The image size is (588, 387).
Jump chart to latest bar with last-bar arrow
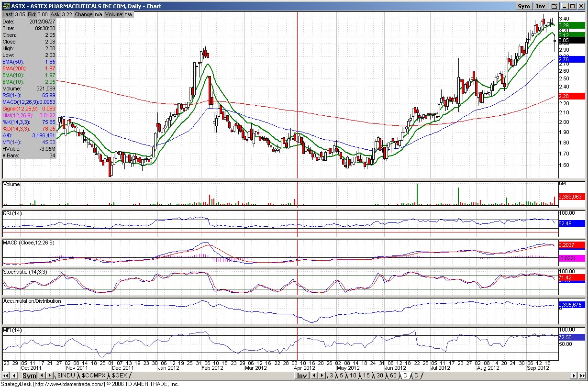(x=582, y=376)
